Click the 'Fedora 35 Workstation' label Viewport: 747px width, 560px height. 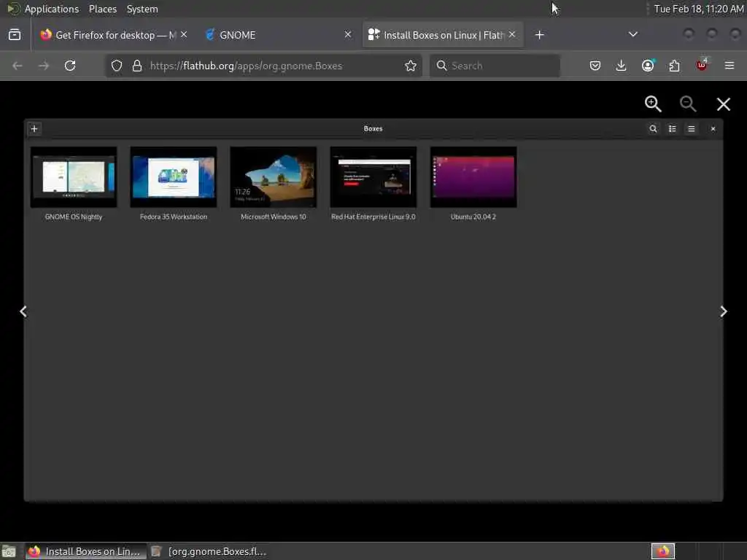pyautogui.click(x=174, y=217)
